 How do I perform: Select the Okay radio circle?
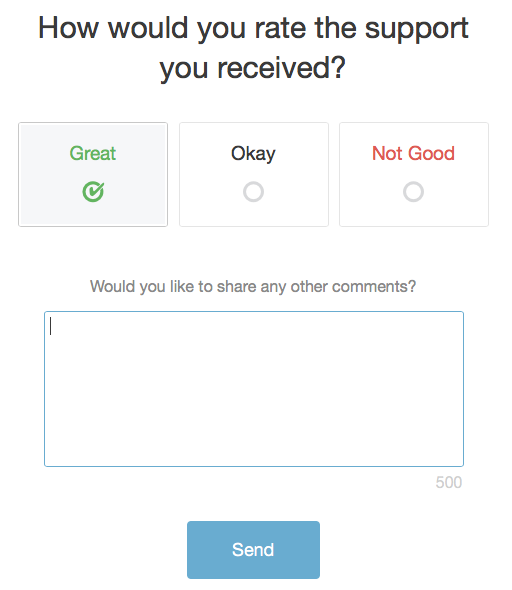click(253, 192)
